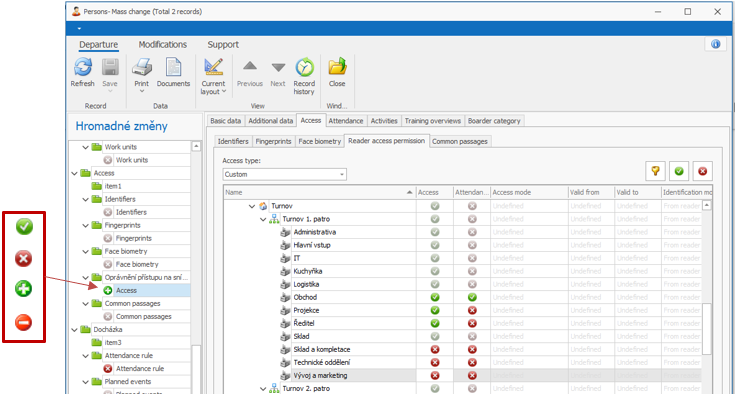Switch to the Basic data tab

226,121
